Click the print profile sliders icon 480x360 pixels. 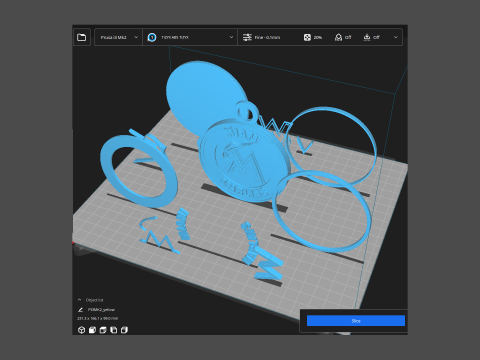tap(247, 37)
